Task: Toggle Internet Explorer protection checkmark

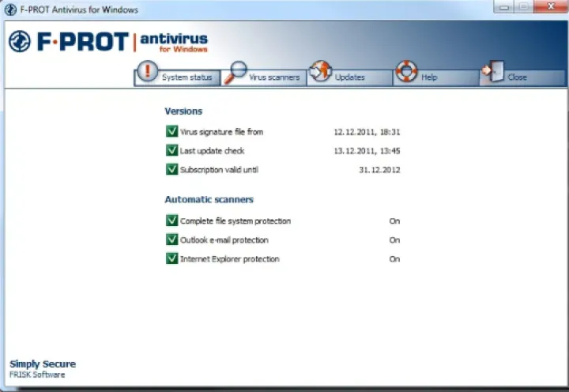Action: [171, 258]
